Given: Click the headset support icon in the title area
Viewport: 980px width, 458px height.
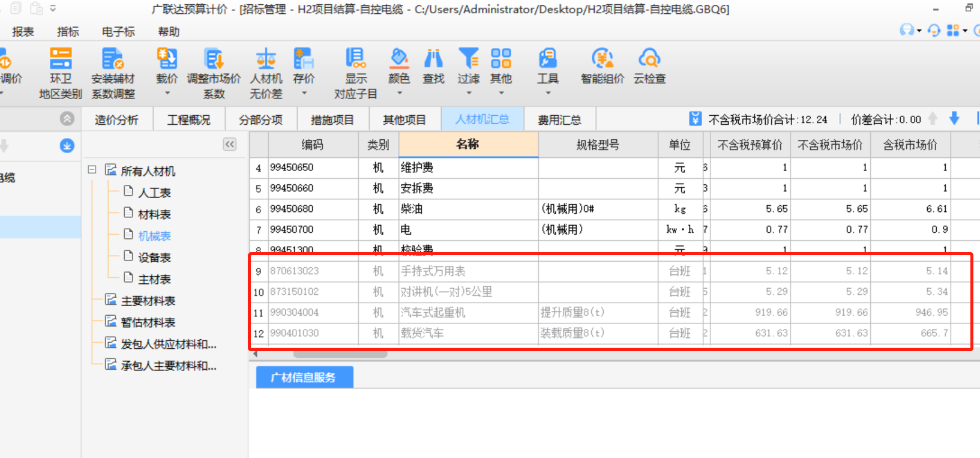Looking at the screenshot, I should click(907, 30).
